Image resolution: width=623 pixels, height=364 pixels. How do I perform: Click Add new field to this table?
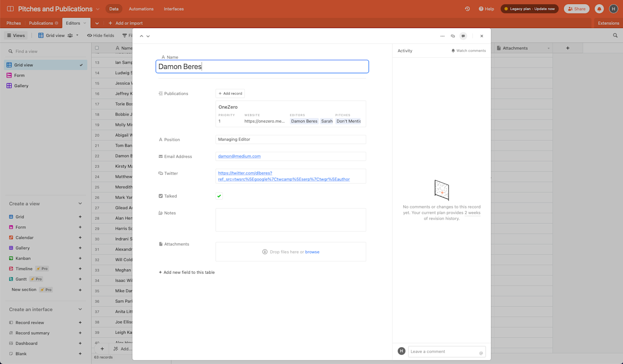coord(187,272)
